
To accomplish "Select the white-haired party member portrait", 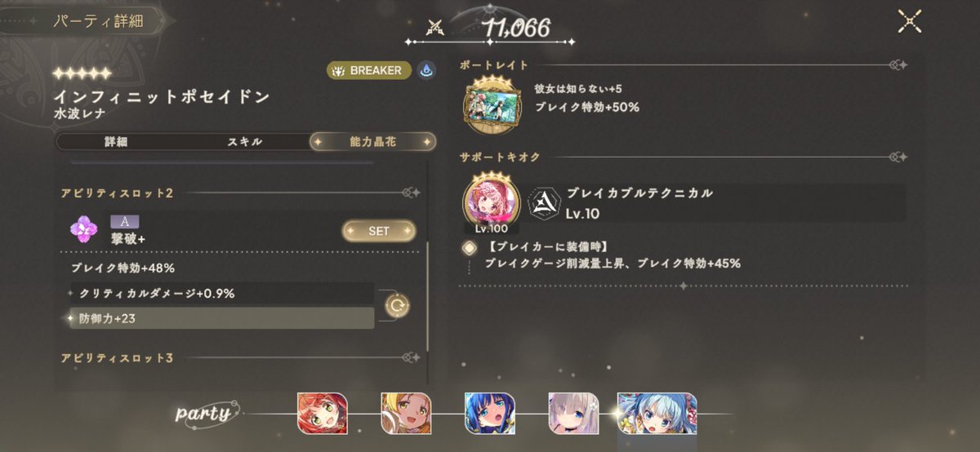I will point(573,413).
